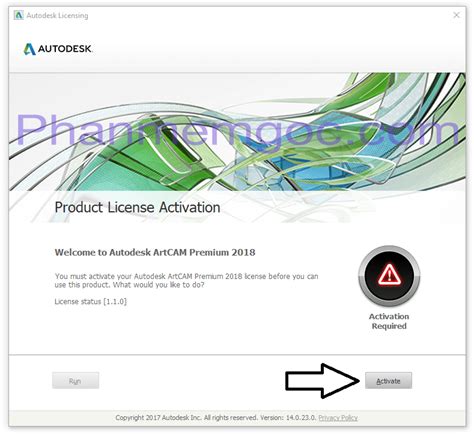Image resolution: width=474 pixels, height=435 pixels.
Task: Click the Autodesk Licensing title bar icon
Action: [x=19, y=15]
